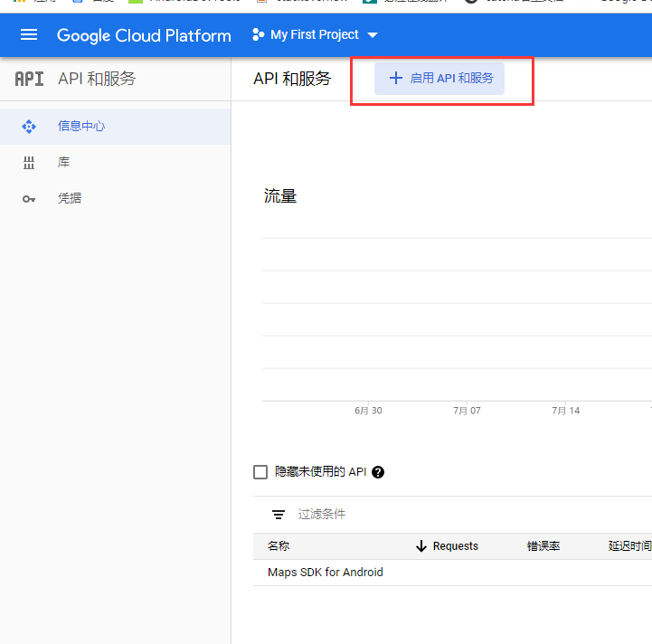This screenshot has height=644, width=652.
Task: Click the library icon beside 库
Action: 29,163
